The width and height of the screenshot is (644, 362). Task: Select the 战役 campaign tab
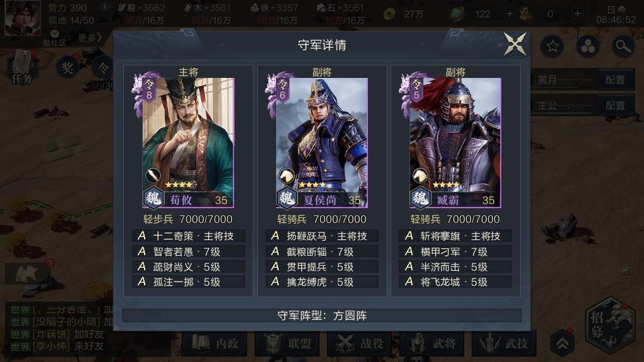click(x=359, y=343)
